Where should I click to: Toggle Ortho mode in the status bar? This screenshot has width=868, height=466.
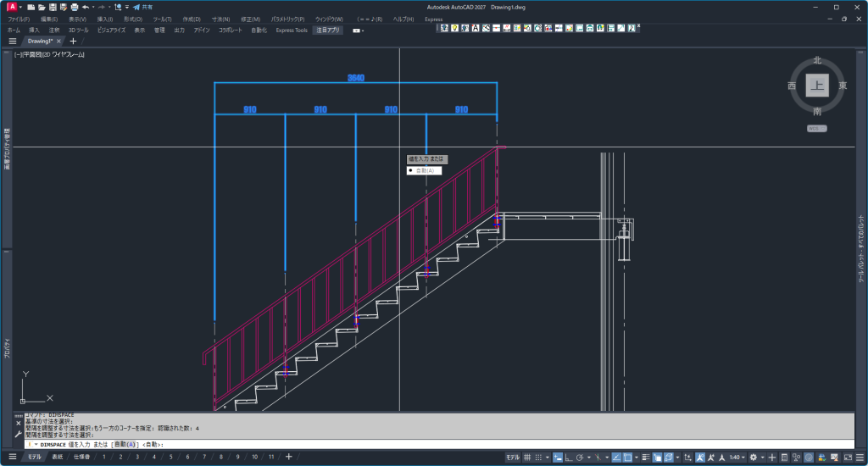pyautogui.click(x=568, y=458)
